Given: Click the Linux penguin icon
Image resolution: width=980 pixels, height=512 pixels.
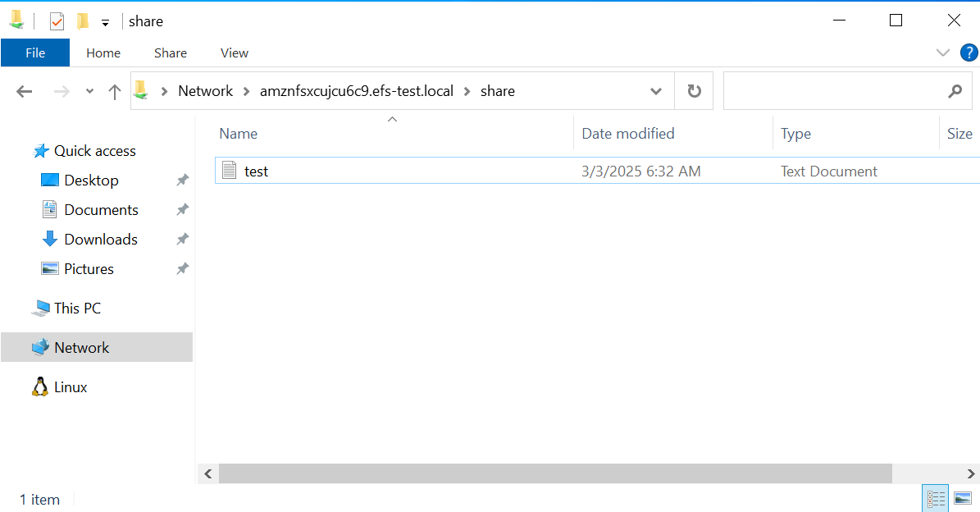Looking at the screenshot, I should click(40, 387).
